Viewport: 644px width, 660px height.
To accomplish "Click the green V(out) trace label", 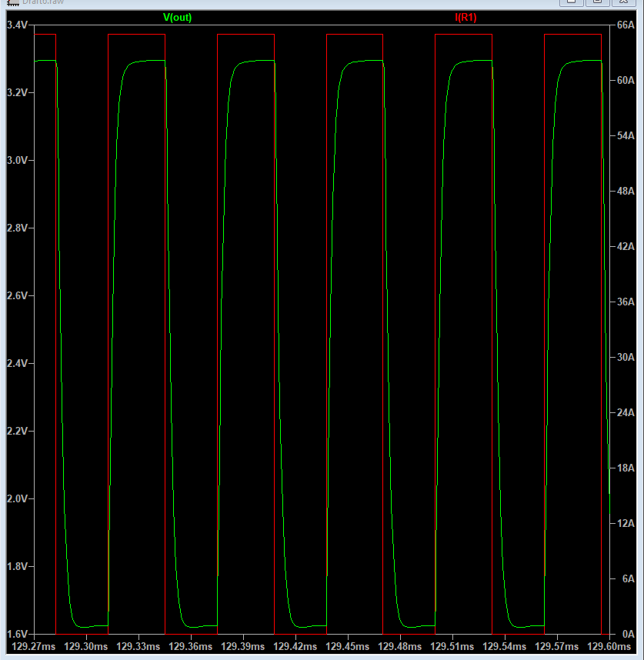I will [177, 18].
